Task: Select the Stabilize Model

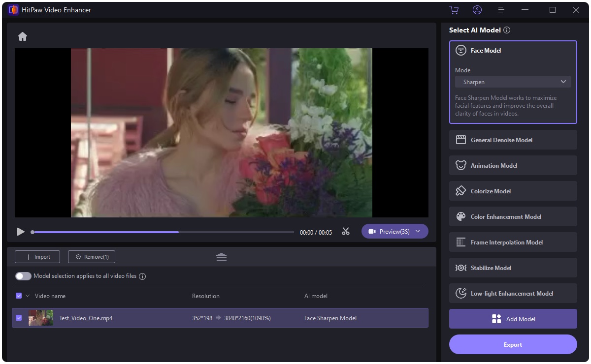Action: point(513,268)
